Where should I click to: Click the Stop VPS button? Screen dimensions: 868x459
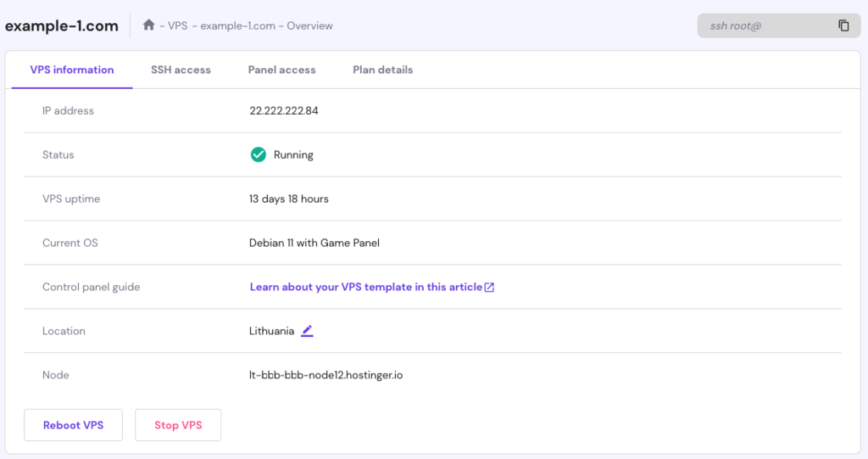[178, 425]
